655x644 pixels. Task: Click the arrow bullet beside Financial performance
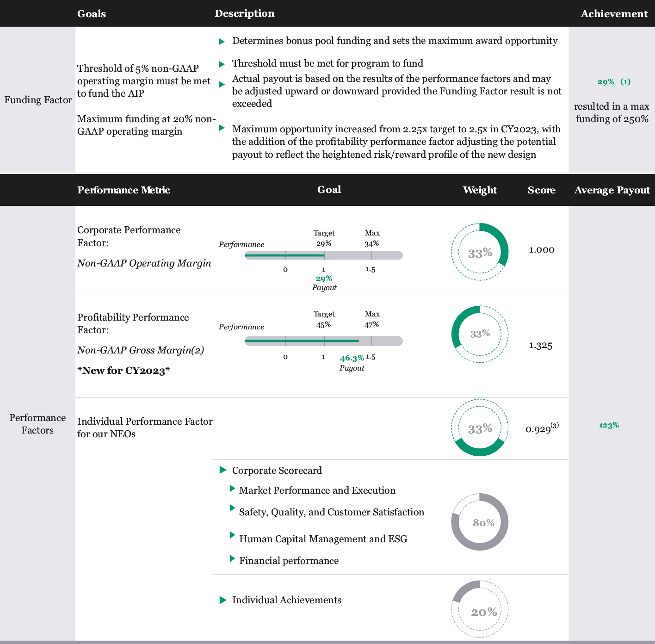[232, 559]
